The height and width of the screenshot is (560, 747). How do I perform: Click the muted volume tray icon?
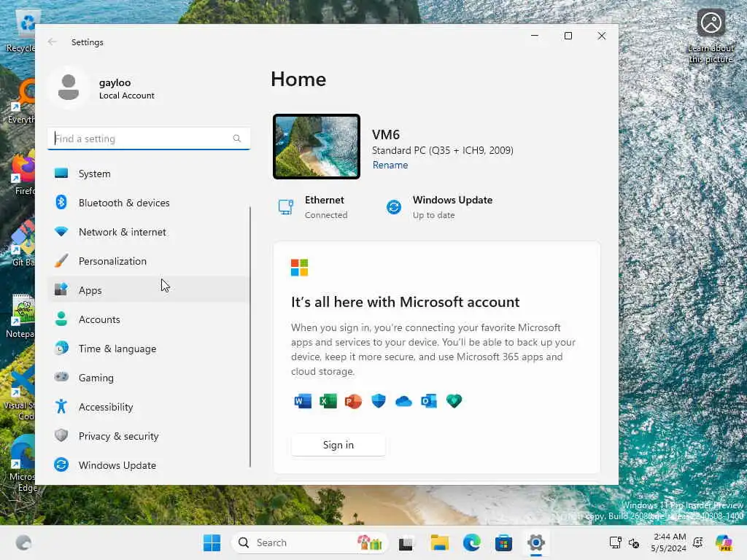click(x=634, y=542)
